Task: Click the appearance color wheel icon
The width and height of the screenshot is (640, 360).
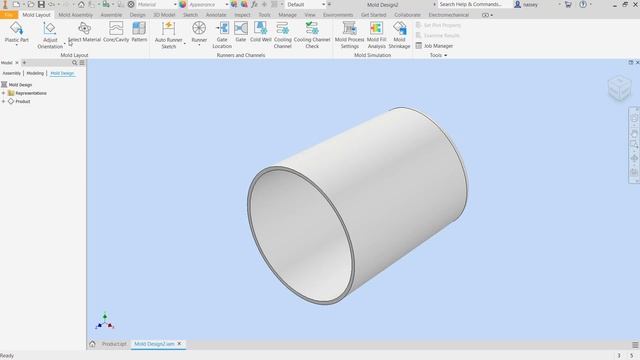Action: pyautogui.click(x=182, y=4)
